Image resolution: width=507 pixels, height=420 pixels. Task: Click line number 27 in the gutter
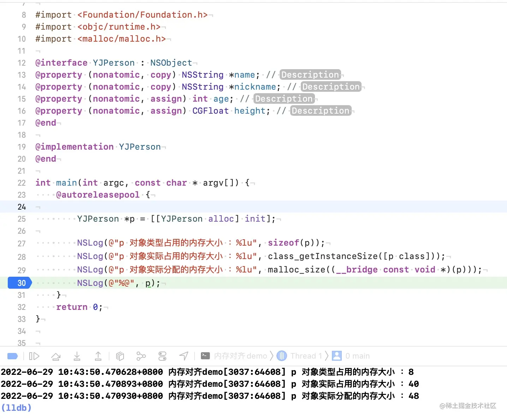pos(22,244)
